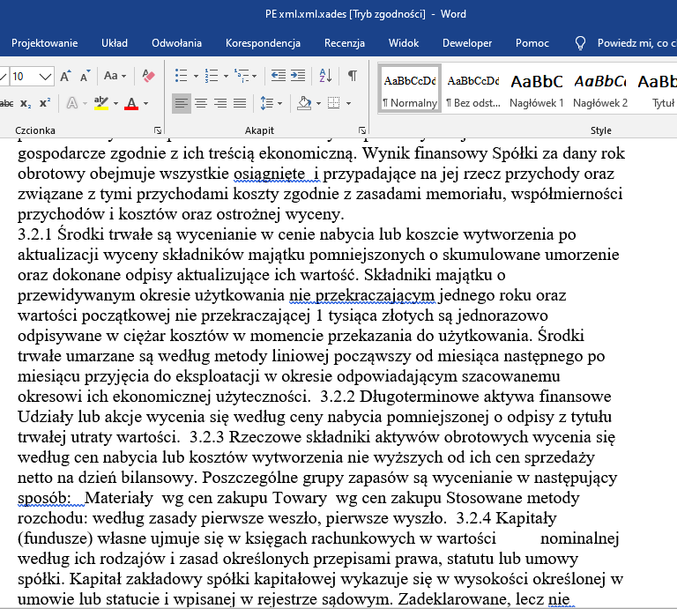The image size is (677, 616).
Task: Open the bullet library dropdown arrow
Action: coord(196,77)
